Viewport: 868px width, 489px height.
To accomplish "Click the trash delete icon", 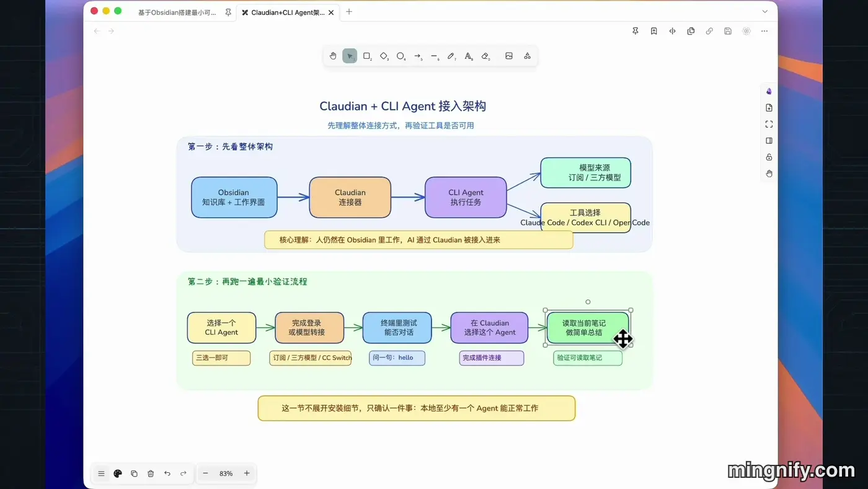I will coord(151,474).
